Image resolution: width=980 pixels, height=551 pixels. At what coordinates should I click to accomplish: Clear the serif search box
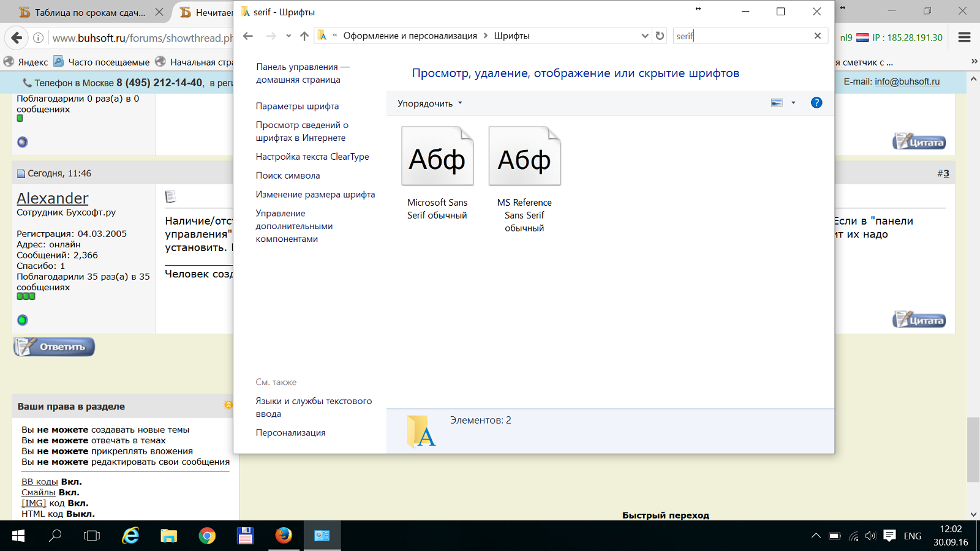817,36
